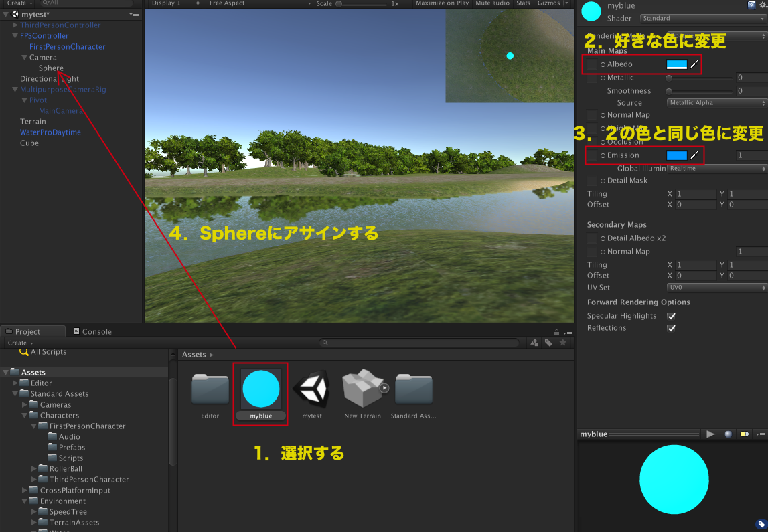The image size is (768, 532).
Task: Open the Hierarchy panel options menu
Action: (134, 15)
